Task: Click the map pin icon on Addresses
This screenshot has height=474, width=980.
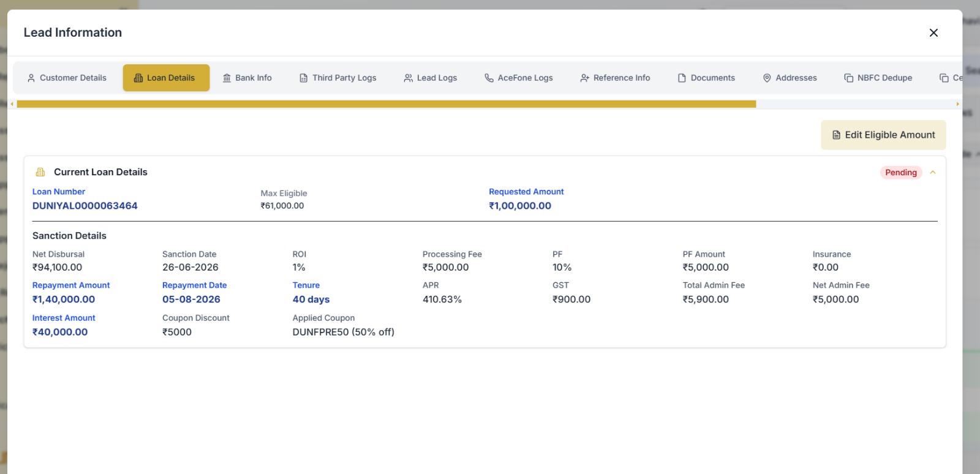Action: (x=767, y=78)
